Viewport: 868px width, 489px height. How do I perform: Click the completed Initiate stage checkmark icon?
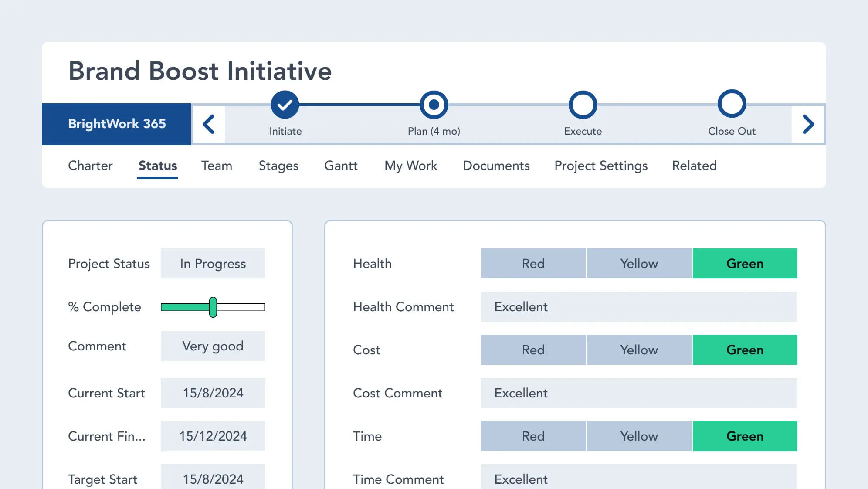pyautogui.click(x=285, y=104)
